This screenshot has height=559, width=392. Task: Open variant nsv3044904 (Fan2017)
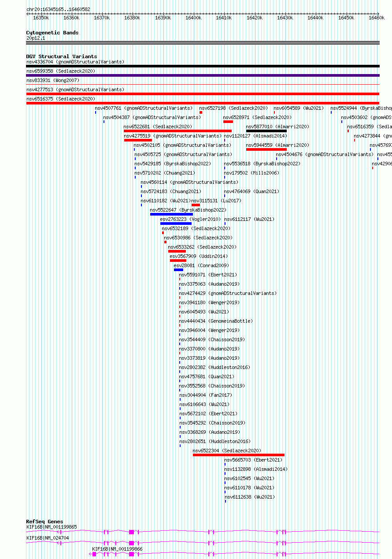click(x=205, y=395)
